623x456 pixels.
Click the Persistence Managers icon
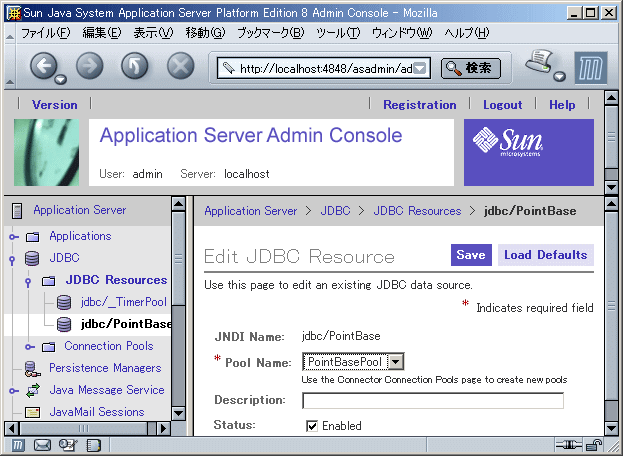click(32, 369)
